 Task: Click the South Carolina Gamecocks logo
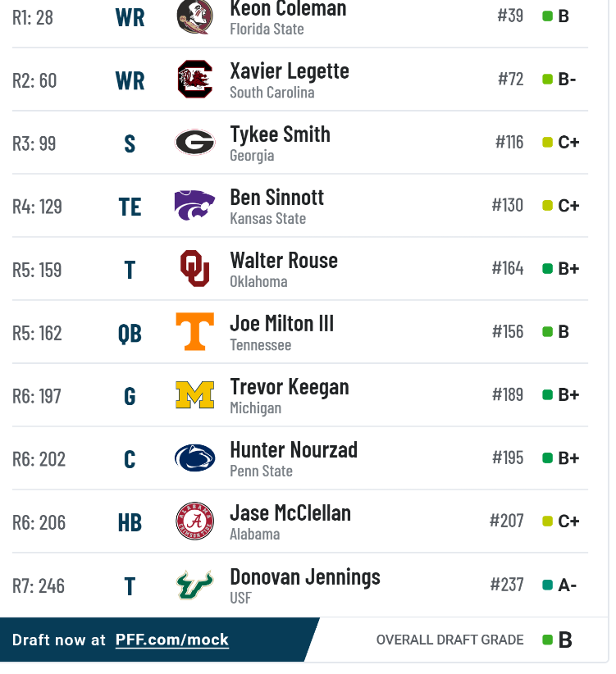pyautogui.click(x=194, y=79)
